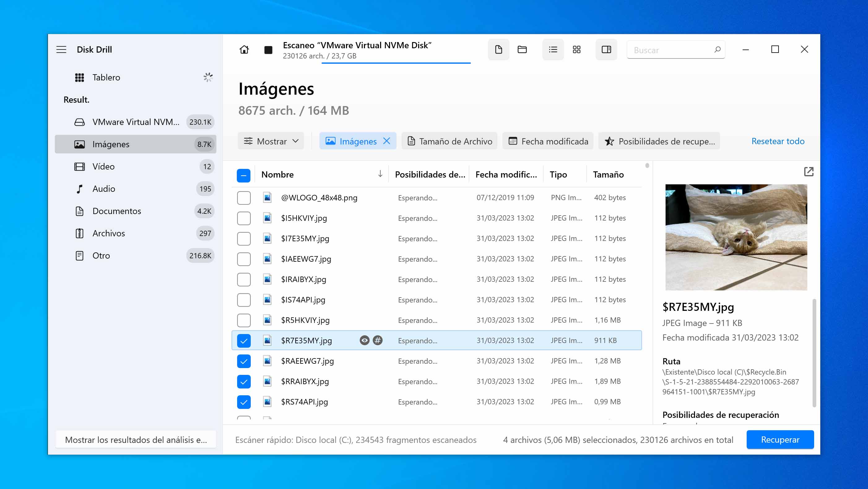Switch to file view icon in toolbar
868x489 pixels.
click(x=498, y=49)
